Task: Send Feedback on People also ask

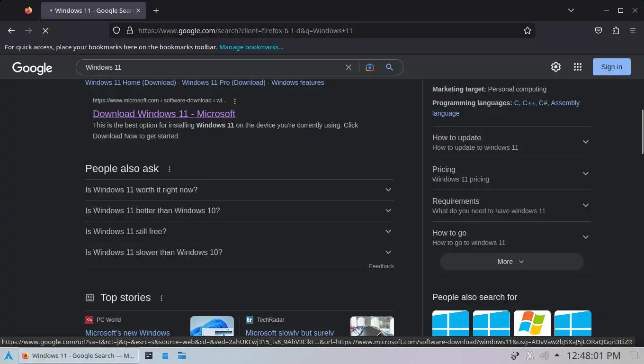Action: click(381, 266)
